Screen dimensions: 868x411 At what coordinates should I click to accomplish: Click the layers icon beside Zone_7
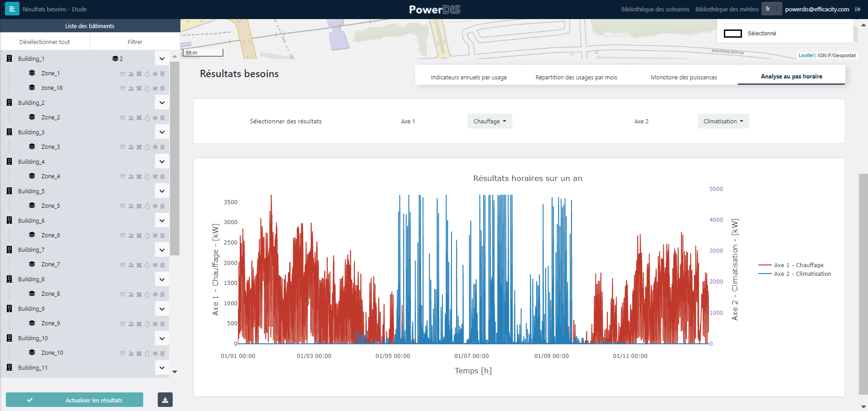(32, 264)
